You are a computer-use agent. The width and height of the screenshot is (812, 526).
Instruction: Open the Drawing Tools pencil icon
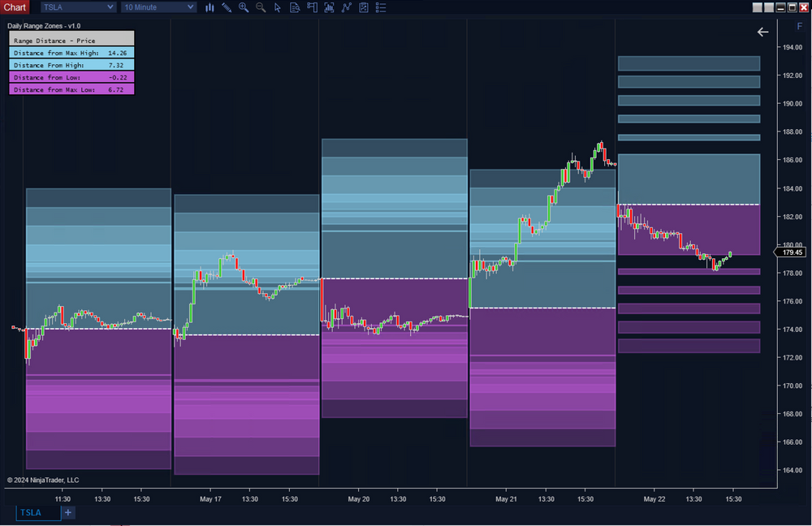pyautogui.click(x=227, y=7)
